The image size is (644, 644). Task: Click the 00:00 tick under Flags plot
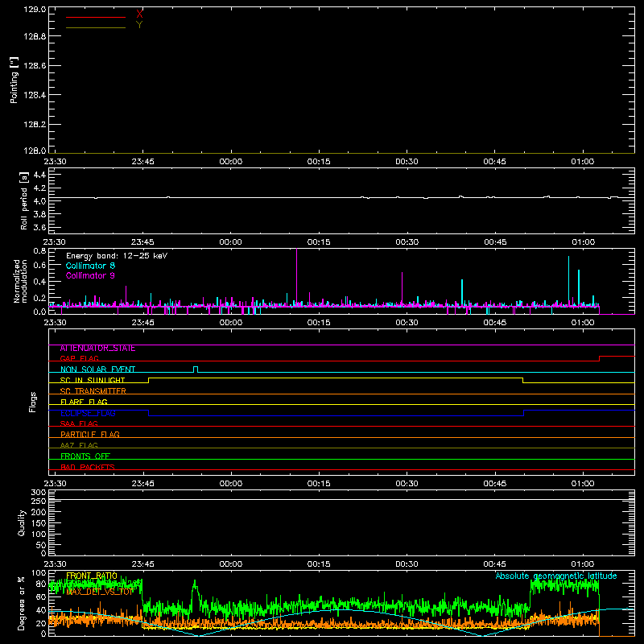(231, 484)
